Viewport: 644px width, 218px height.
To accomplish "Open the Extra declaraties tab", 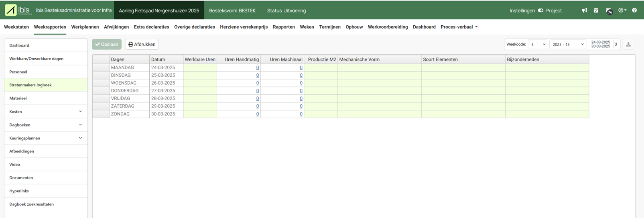I will (151, 27).
